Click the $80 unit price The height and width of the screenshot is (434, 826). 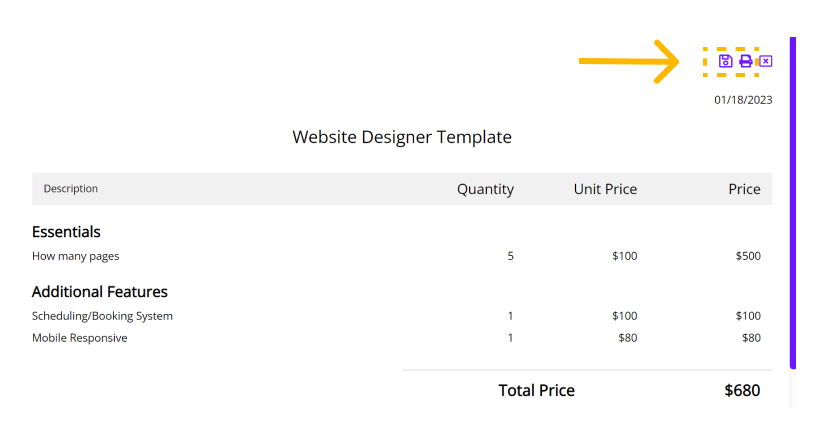[x=627, y=338]
